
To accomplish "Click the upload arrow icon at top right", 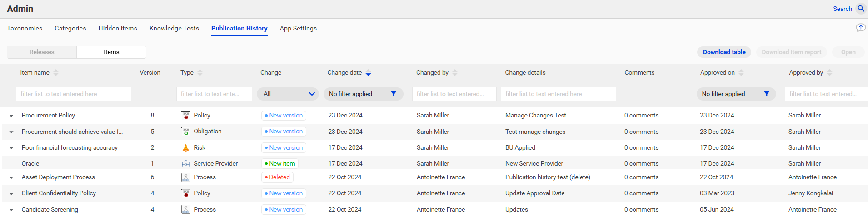I will click(x=861, y=28).
